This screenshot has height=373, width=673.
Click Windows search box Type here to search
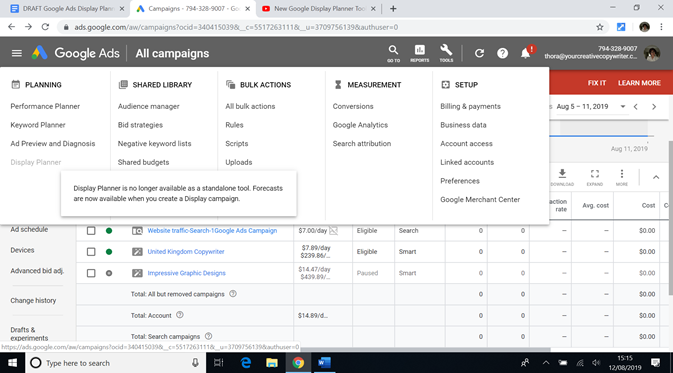[x=116, y=363]
